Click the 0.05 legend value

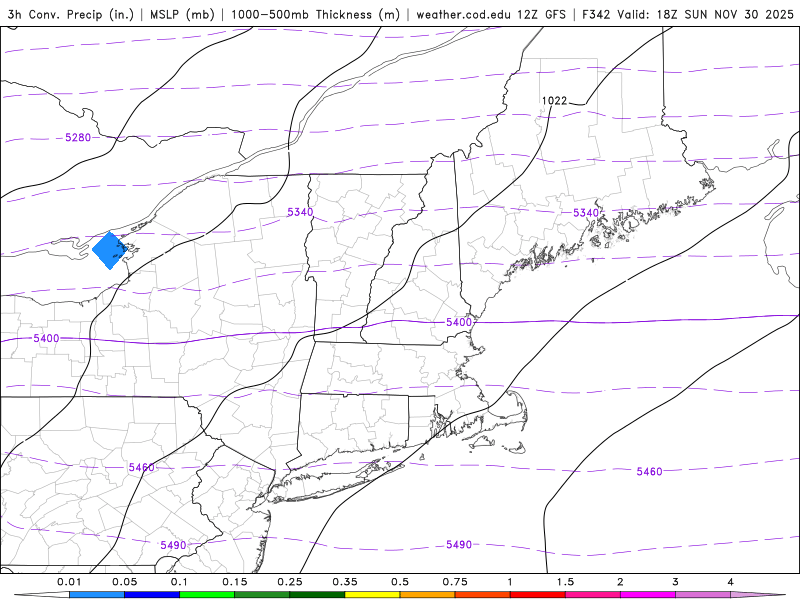tap(124, 582)
